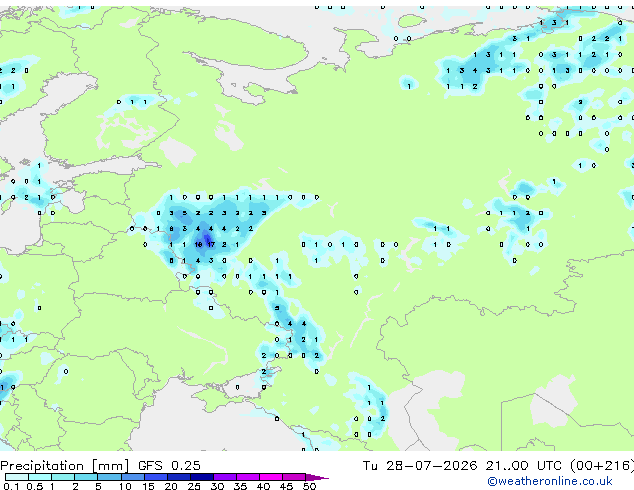This screenshot has width=634, height=490.
Task: Select the 5–10 mm legend color swatch
Action: pyautogui.click(x=109, y=477)
